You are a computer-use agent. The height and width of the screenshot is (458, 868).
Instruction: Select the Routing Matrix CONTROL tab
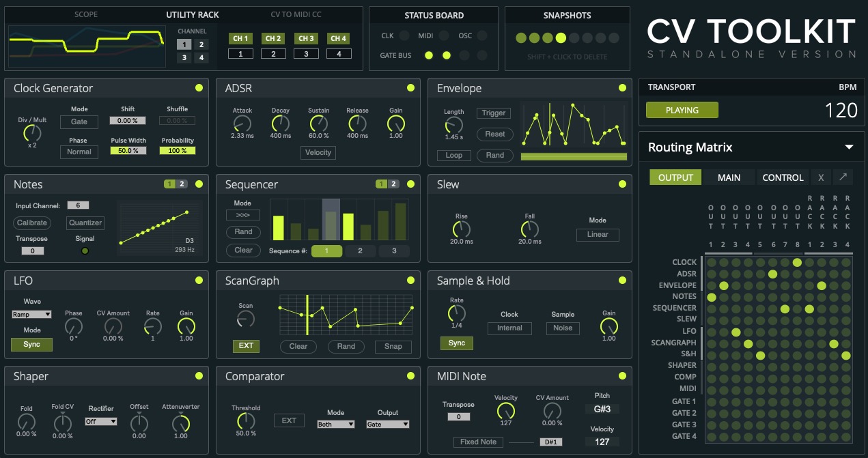point(783,177)
